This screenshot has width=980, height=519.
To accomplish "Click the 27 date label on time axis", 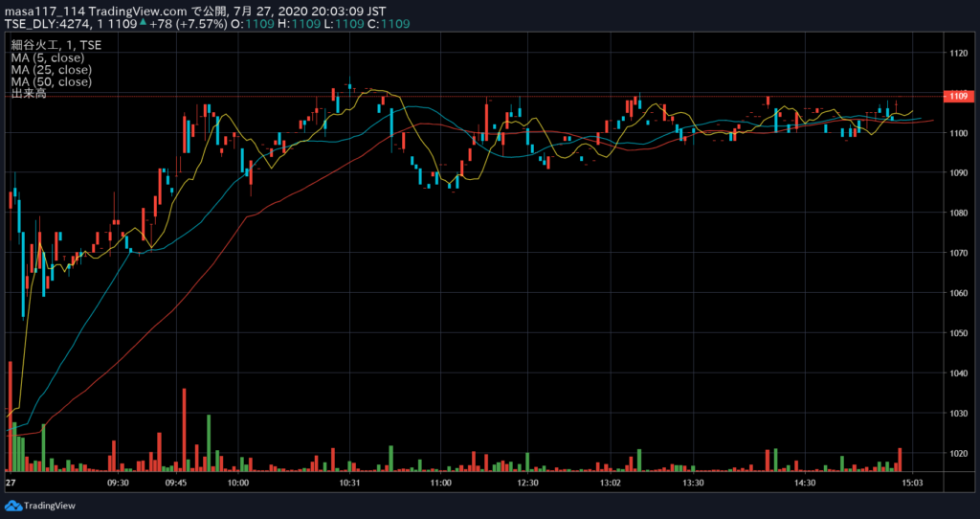I will pyautogui.click(x=10, y=483).
